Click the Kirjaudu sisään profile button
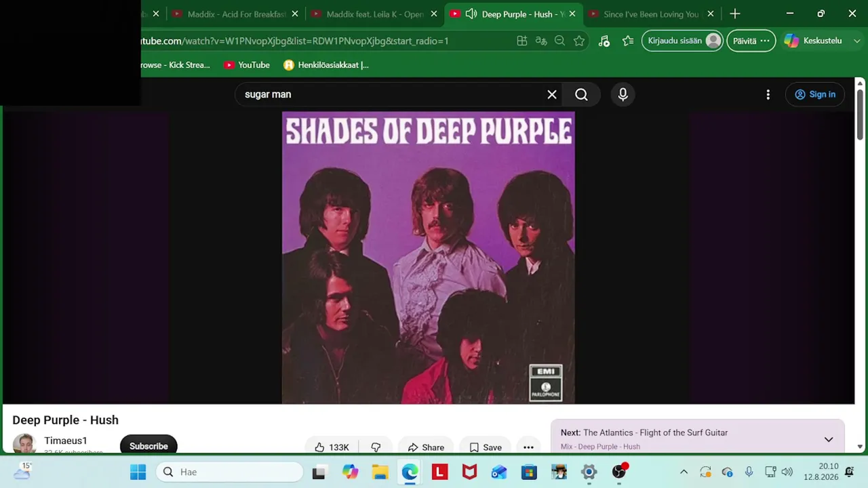The image size is (868, 488). [683, 41]
